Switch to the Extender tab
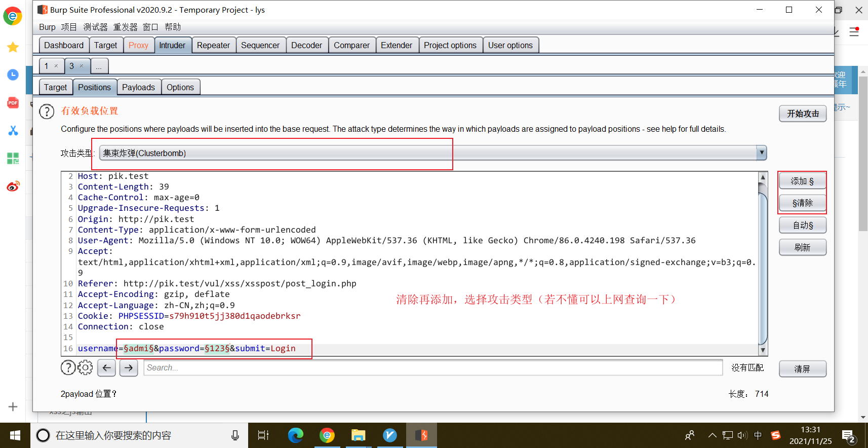868x448 pixels. (x=397, y=45)
